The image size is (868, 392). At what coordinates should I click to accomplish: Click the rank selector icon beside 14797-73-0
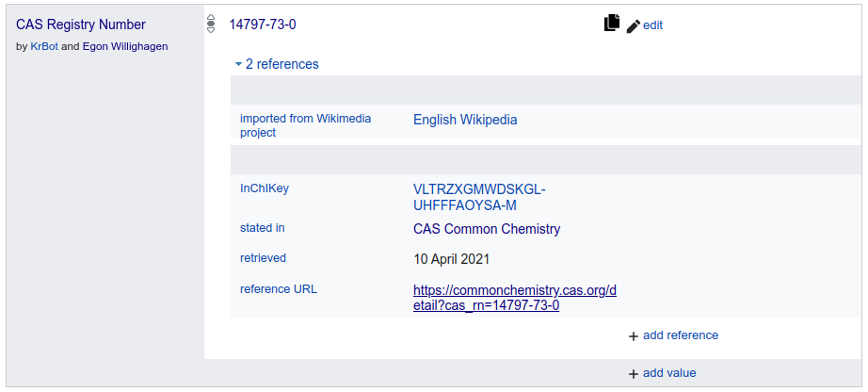point(210,24)
